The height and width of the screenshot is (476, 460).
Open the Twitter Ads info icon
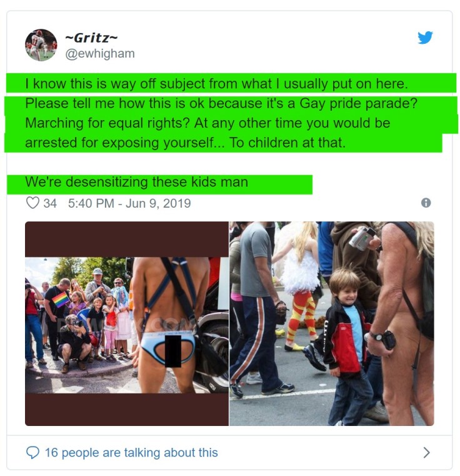pyautogui.click(x=426, y=203)
